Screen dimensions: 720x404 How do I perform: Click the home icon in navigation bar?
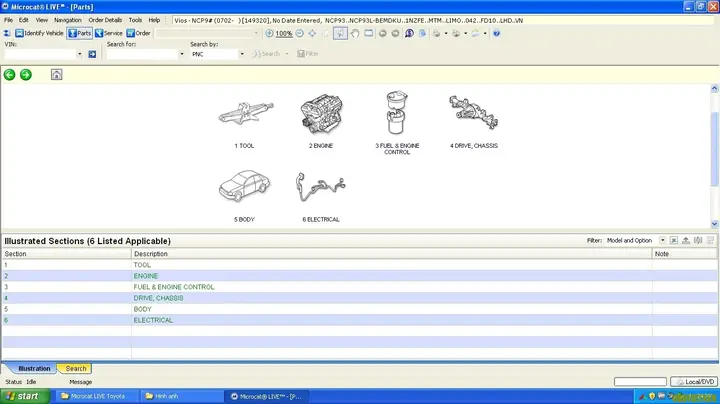tap(56, 74)
